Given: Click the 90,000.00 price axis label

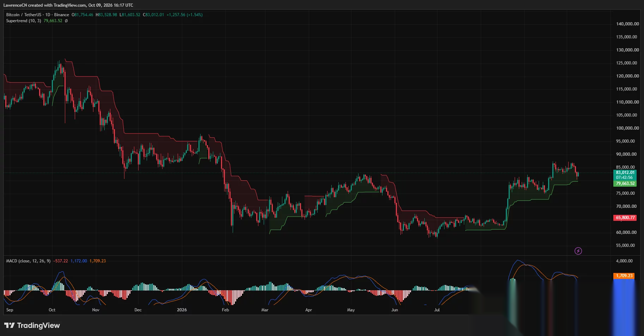Looking at the screenshot, I should (626, 154).
